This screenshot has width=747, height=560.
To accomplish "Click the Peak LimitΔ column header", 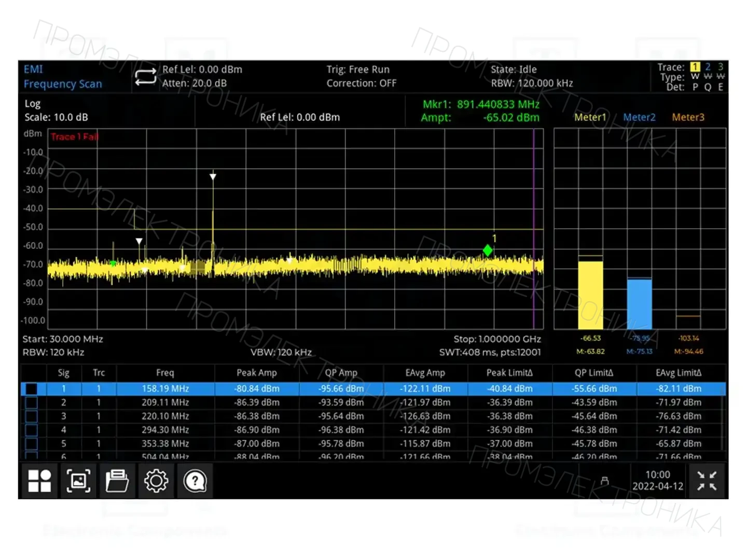I will tap(509, 373).
